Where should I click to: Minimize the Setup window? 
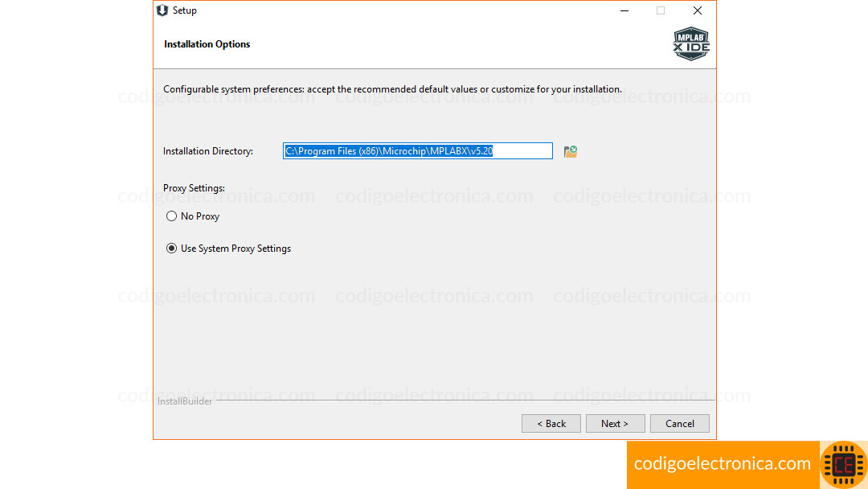[x=624, y=10]
